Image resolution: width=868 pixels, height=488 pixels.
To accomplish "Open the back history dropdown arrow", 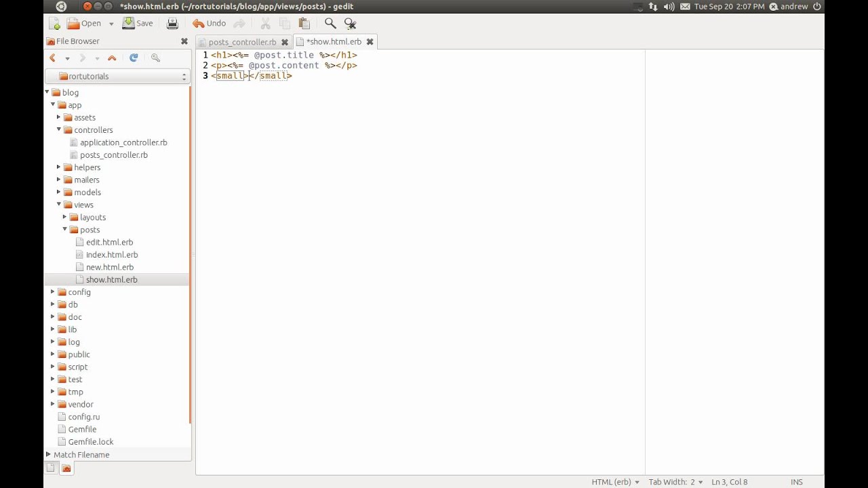I will pos(67,59).
